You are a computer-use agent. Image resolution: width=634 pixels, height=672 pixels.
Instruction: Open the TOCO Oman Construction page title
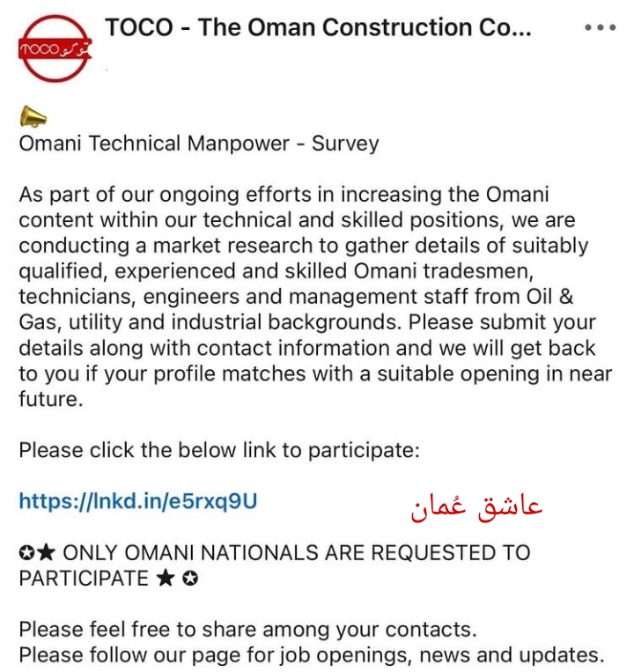coord(318,27)
